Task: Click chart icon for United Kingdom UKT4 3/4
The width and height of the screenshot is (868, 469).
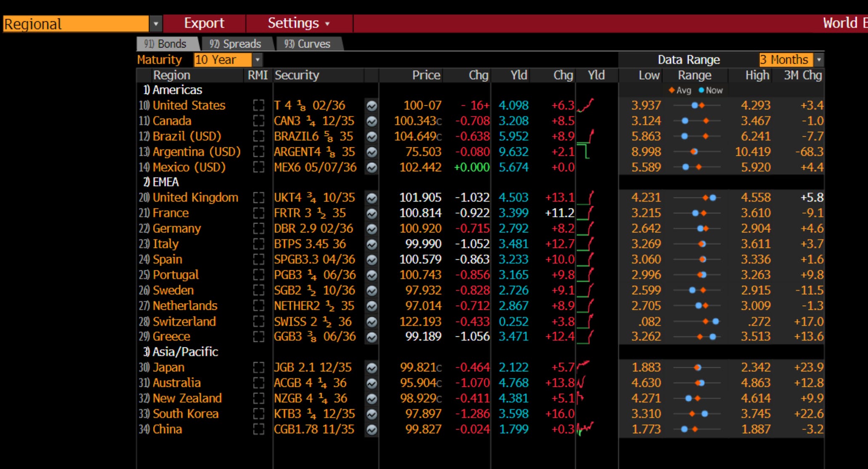Action: [x=372, y=198]
